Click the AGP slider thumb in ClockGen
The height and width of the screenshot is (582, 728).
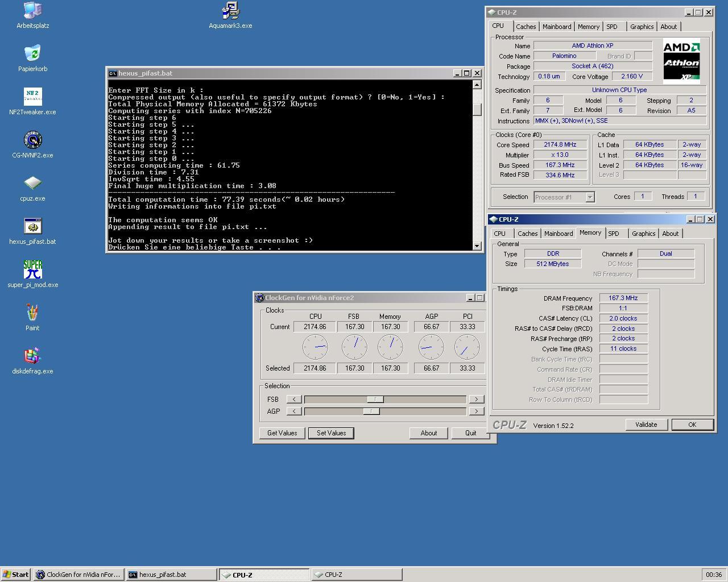[x=371, y=411]
